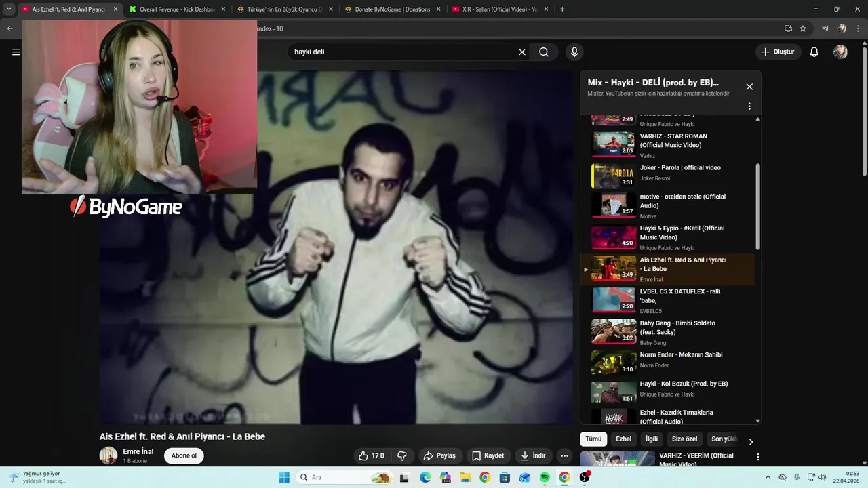Open a new browser tab
The width and height of the screenshot is (868, 488).
pyautogui.click(x=562, y=9)
